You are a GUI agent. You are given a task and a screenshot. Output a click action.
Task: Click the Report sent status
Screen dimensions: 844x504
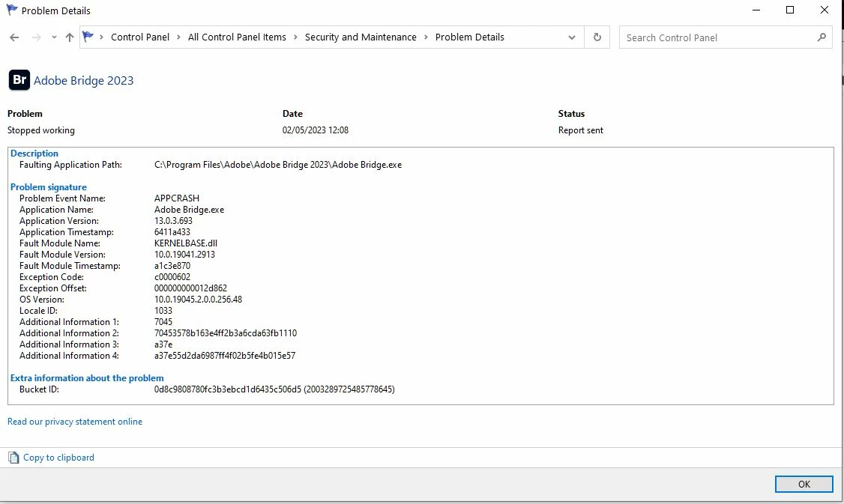580,130
